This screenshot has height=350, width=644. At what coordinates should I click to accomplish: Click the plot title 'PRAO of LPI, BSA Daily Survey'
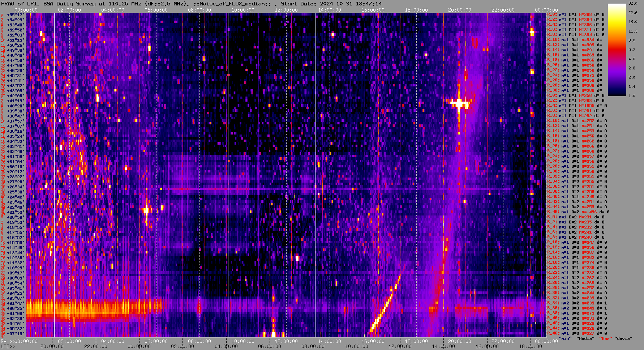tap(48, 4)
